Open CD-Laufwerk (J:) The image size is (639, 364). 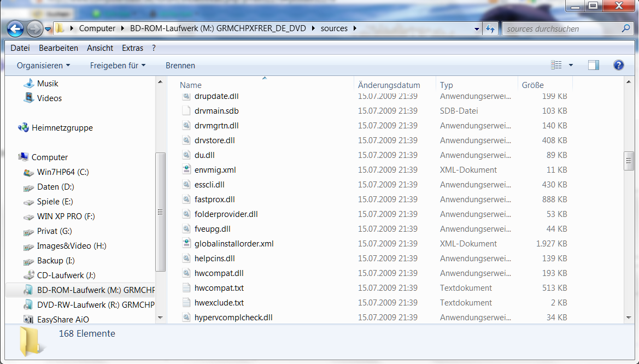click(x=66, y=275)
